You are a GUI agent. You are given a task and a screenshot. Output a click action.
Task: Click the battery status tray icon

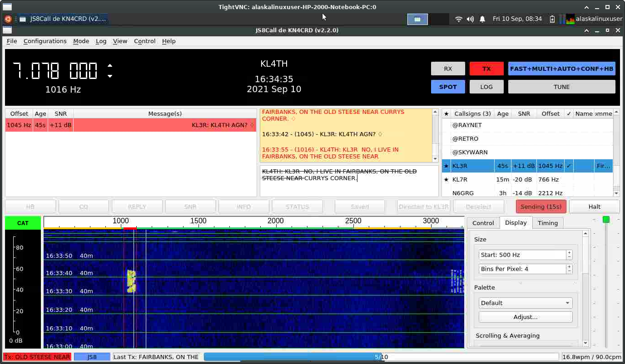tap(552, 19)
